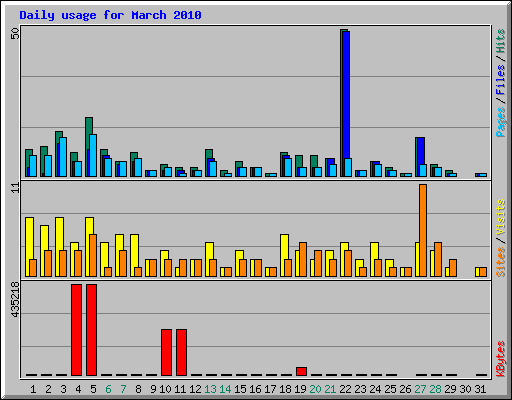Click the "50" y-axis maximum value
This screenshot has height=400, width=512.
coord(15,33)
